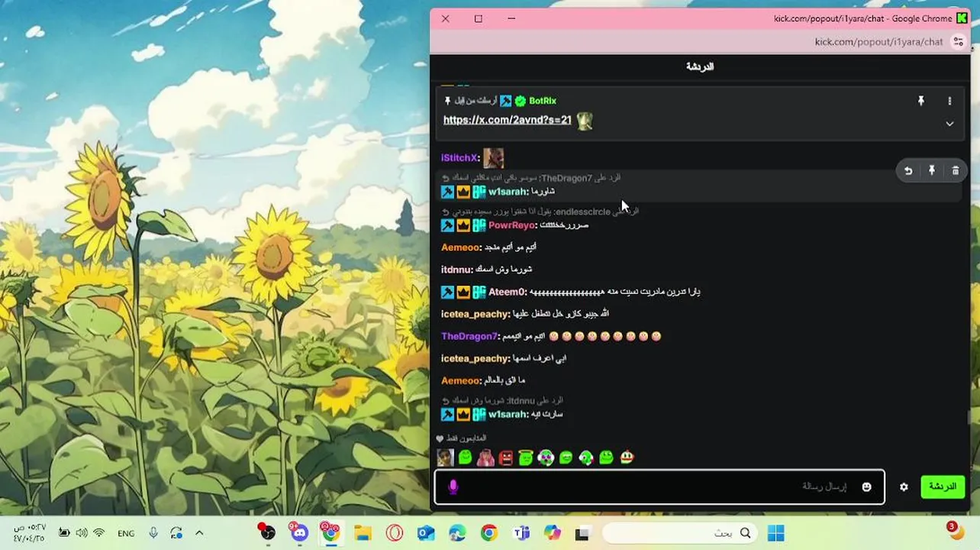This screenshot has height=550, width=980.
Task: Open File Explorer from taskbar
Action: (363, 533)
